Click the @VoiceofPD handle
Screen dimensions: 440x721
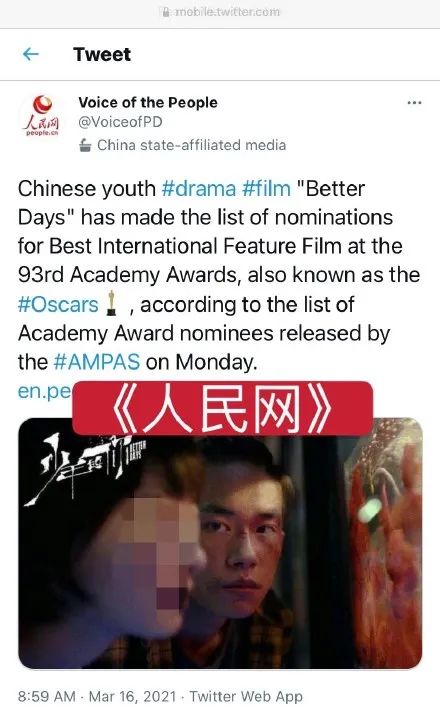point(120,122)
